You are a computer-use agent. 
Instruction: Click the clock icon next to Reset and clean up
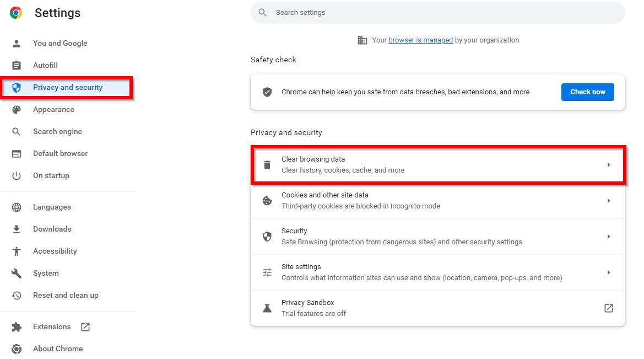[x=17, y=295]
